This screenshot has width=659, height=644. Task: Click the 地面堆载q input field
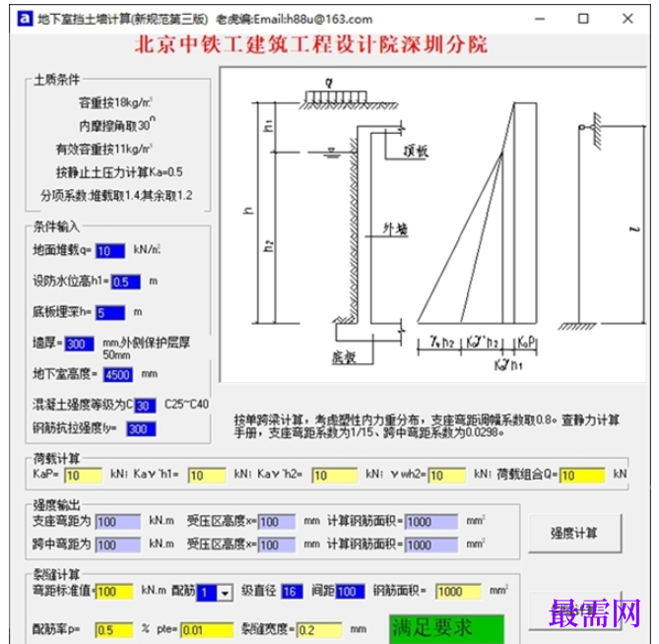pos(110,251)
